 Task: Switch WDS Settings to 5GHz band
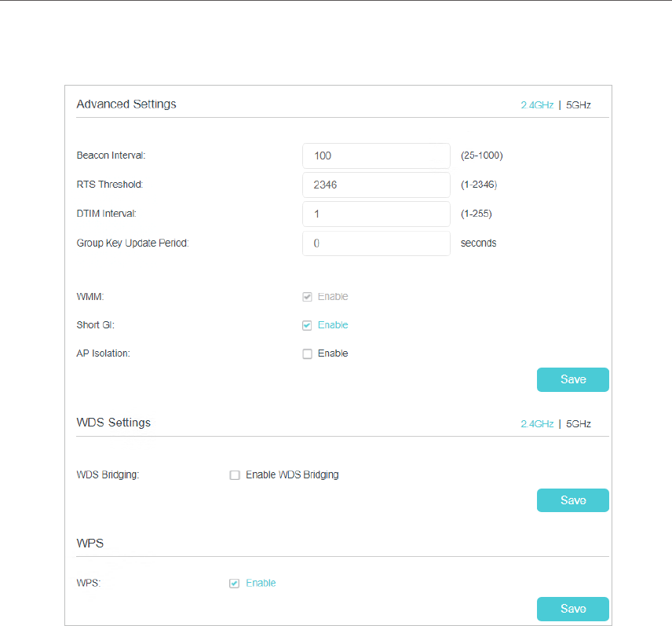coord(579,424)
